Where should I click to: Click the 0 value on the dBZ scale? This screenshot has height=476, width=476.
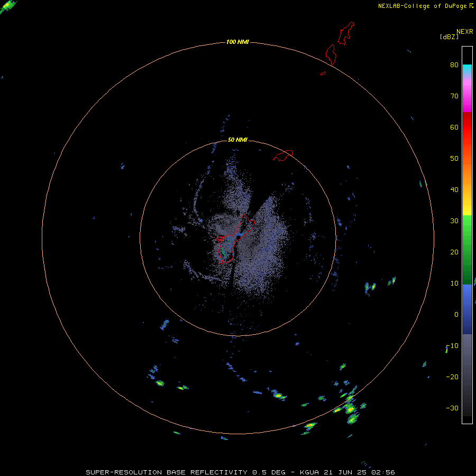(x=456, y=315)
